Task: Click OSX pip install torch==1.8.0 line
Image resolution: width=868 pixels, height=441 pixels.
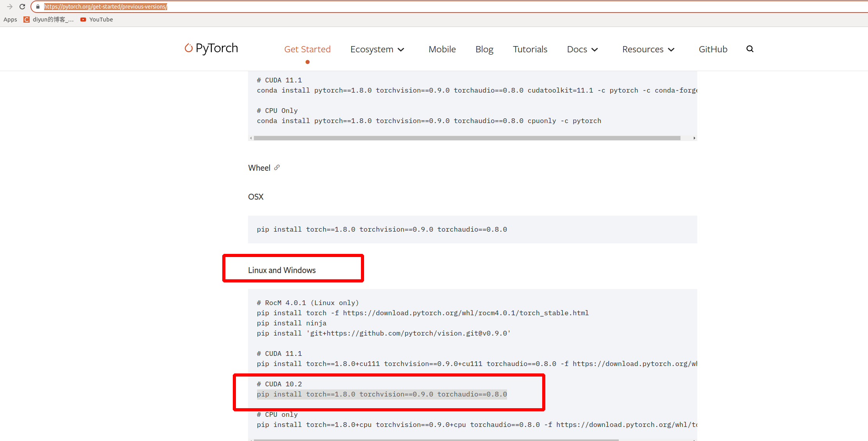Action: tap(382, 229)
